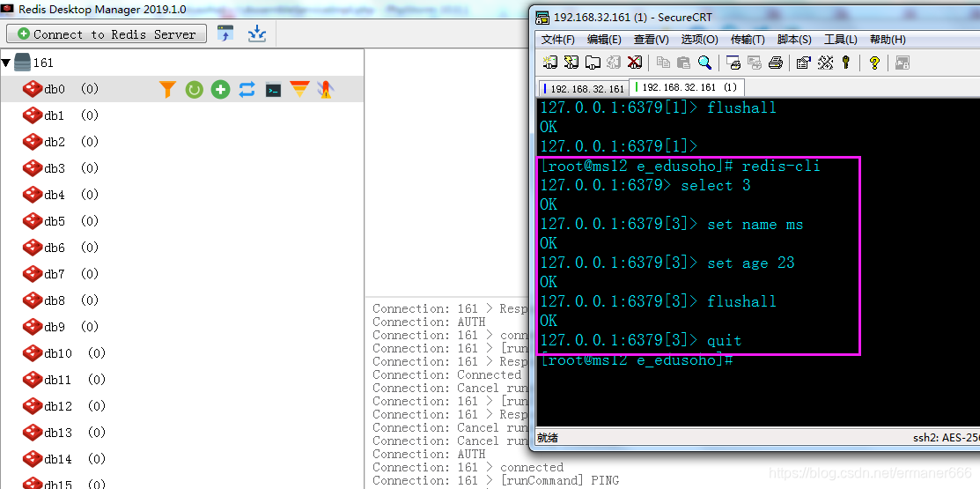Image resolution: width=980 pixels, height=489 pixels.
Task: Open bulk operations icon on db0 row
Action: pyautogui.click(x=325, y=89)
